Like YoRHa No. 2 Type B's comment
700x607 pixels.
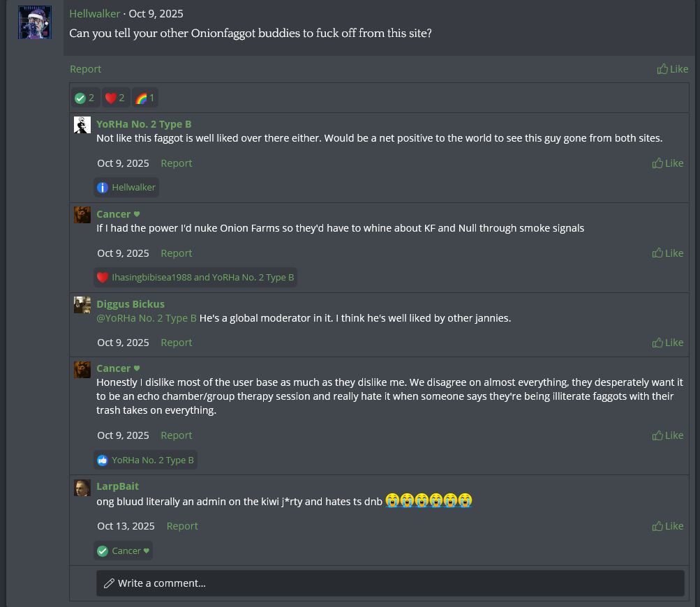(x=668, y=163)
